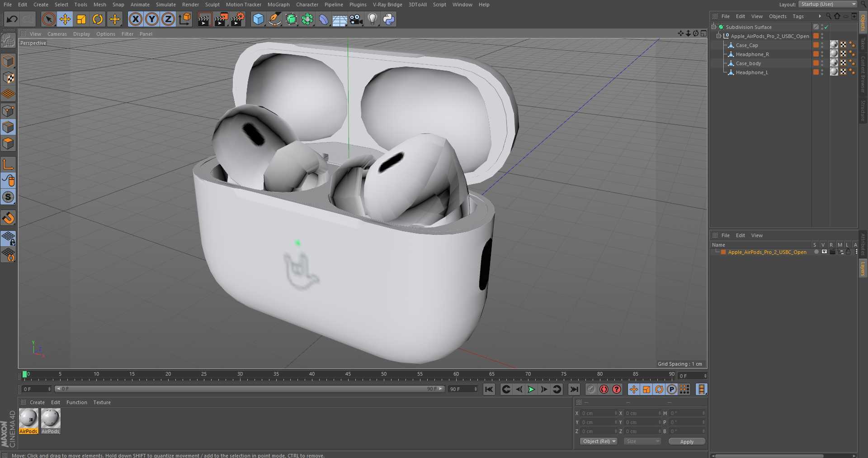Screen dimensions: 868x458
Task: Toggle X axis lock
Action: pos(135,19)
